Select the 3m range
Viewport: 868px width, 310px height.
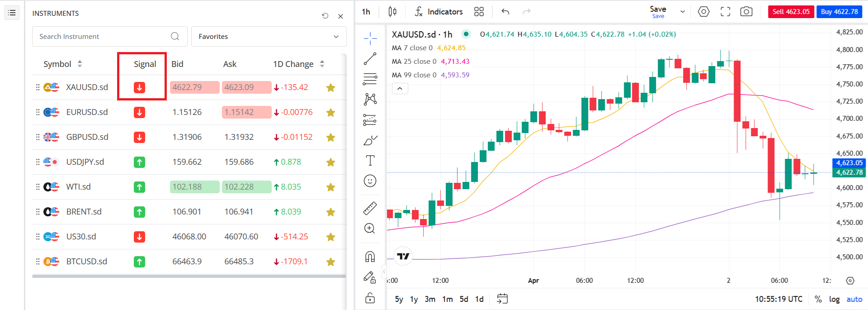(430, 299)
